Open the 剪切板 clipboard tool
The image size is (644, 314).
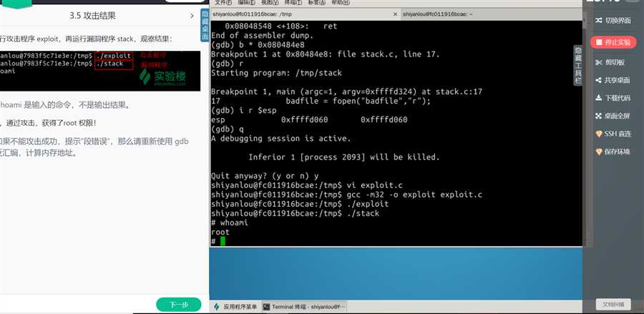point(610,62)
